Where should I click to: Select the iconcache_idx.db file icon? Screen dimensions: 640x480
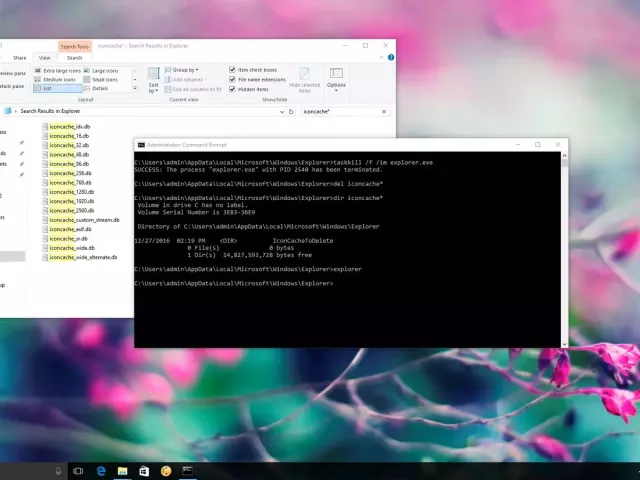44,127
